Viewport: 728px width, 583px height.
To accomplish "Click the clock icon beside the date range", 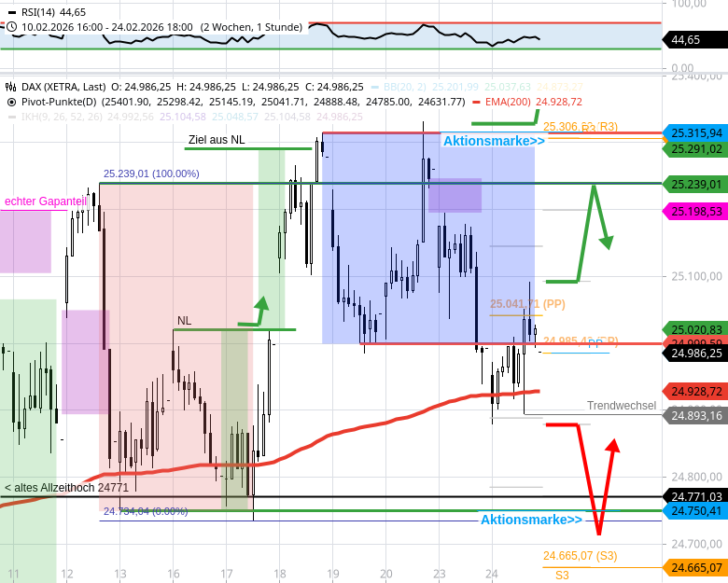I will point(11,27).
